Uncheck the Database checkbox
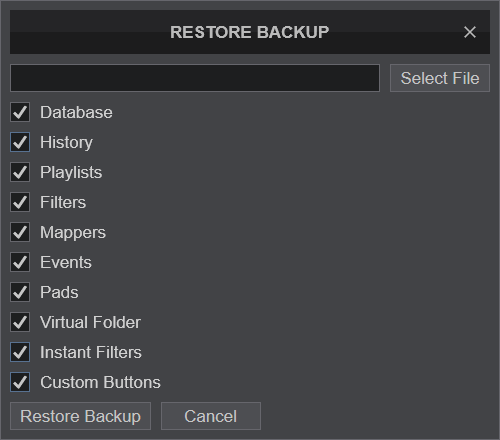The image size is (500, 440). (x=20, y=112)
